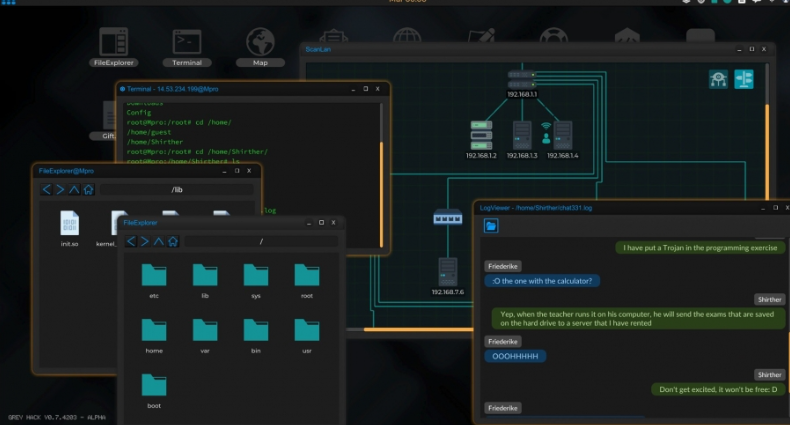Open the home folder
Viewport: 790px width, 425px height.
click(x=154, y=336)
